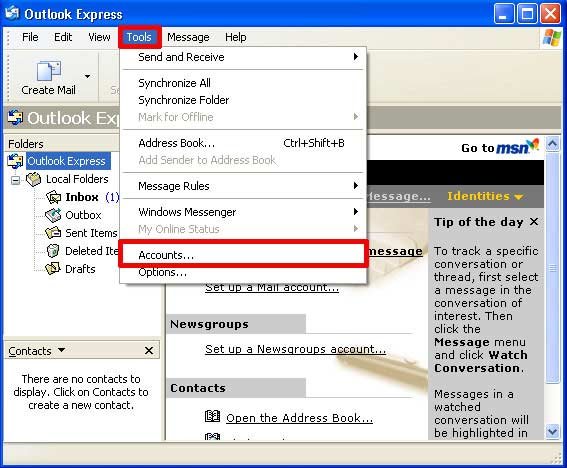Select Synchronize All menu entry

pyautogui.click(x=243, y=83)
